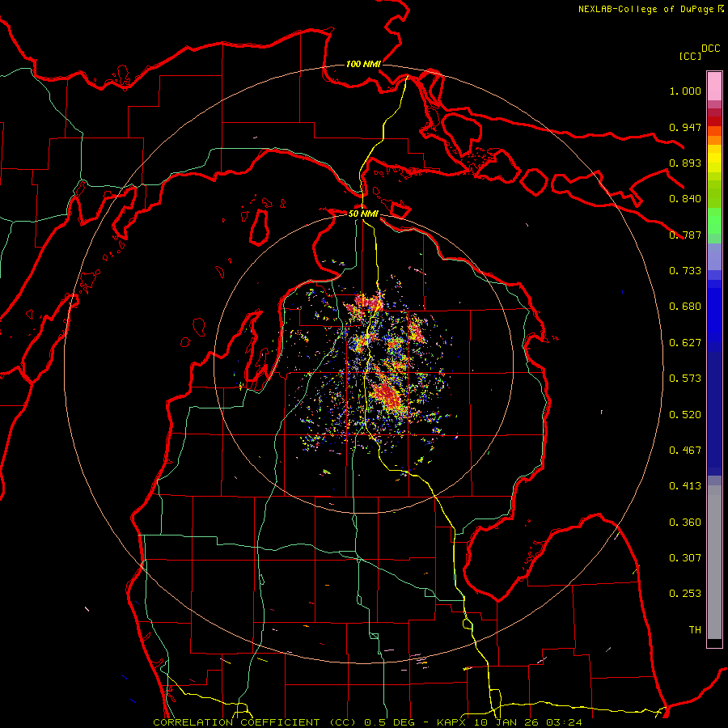Viewport: 728px width, 728px height.
Task: Click the 0.253 scale value
Action: 685,594
